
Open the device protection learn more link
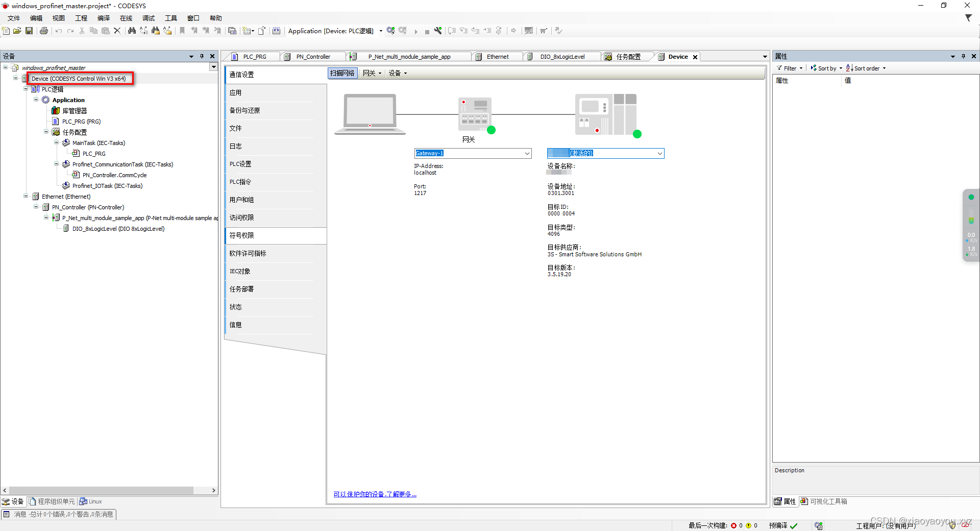(375, 494)
